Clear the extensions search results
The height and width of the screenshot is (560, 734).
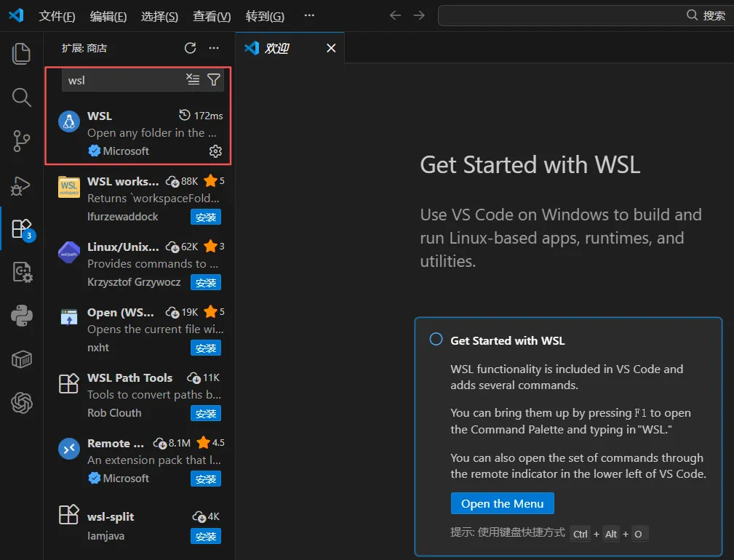pyautogui.click(x=193, y=79)
